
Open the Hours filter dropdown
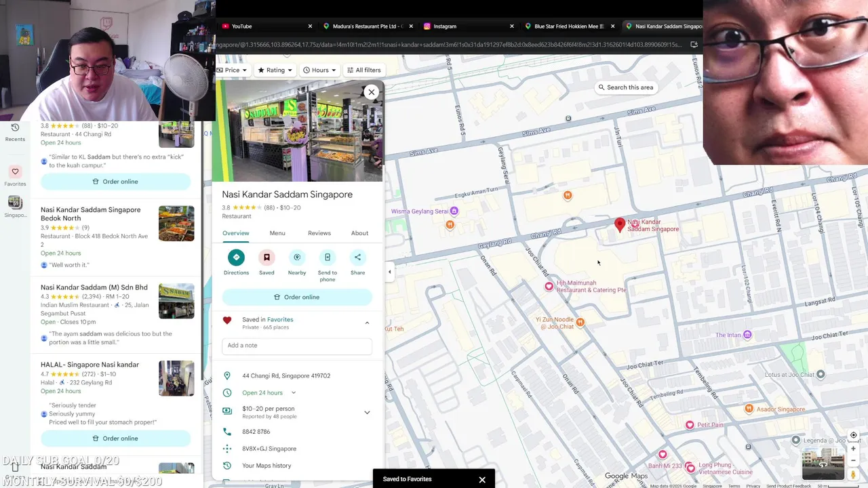319,70
